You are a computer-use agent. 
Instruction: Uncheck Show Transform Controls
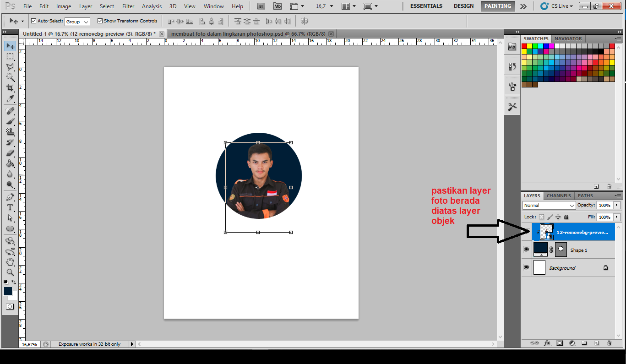coord(100,21)
